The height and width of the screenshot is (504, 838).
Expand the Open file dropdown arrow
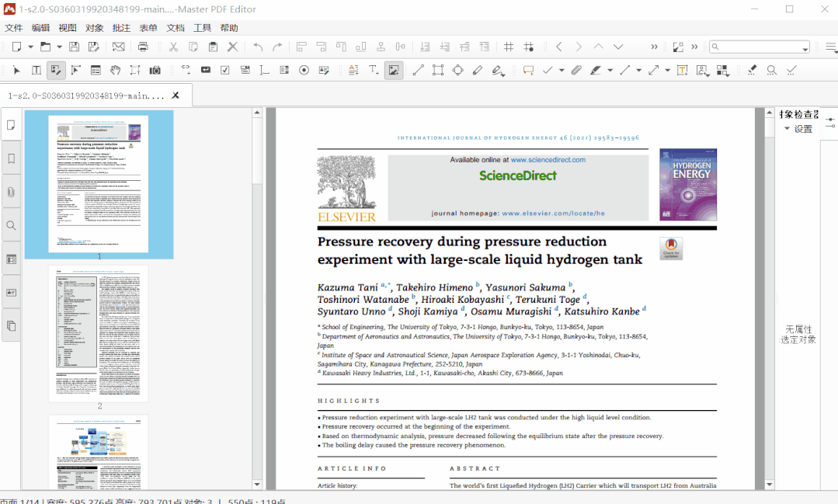(x=58, y=47)
